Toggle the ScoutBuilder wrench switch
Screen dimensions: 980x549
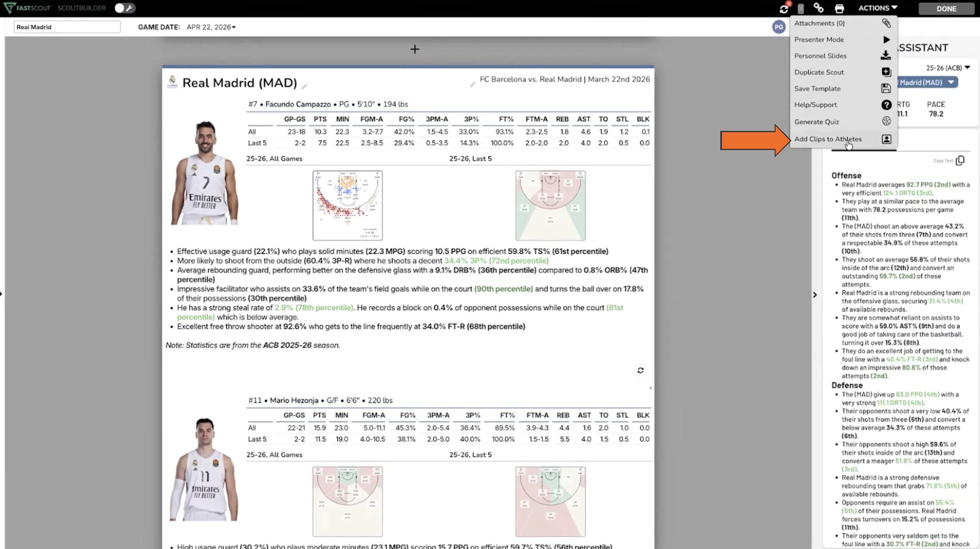point(124,8)
